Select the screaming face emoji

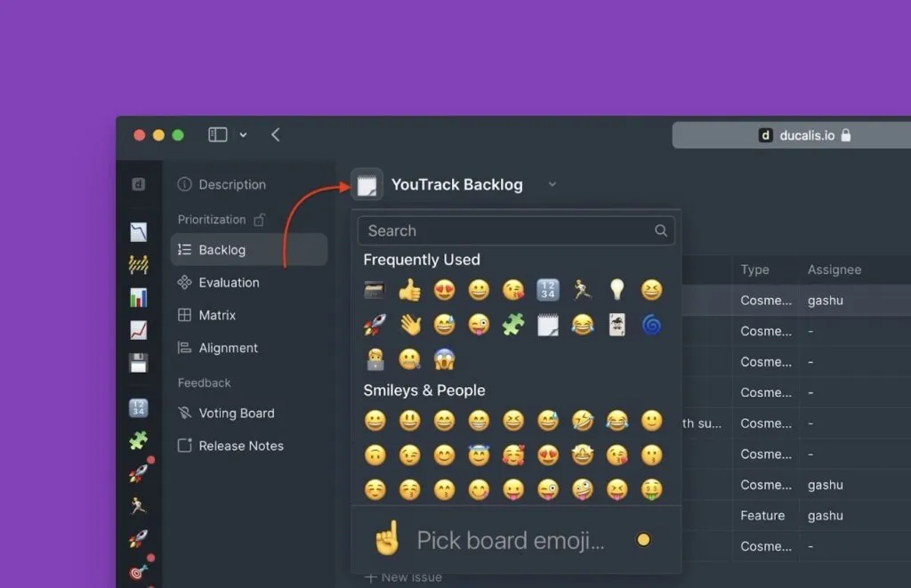click(x=444, y=359)
